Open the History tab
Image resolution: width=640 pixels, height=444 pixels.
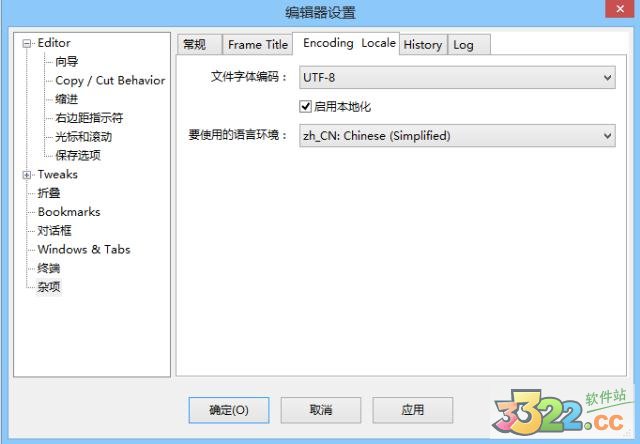pos(423,44)
